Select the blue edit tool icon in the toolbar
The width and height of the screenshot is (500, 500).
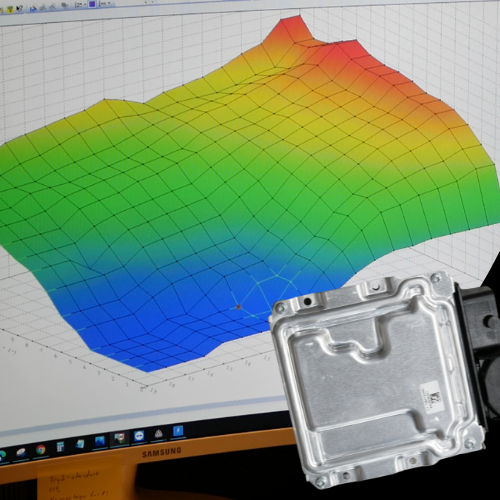point(33,9)
